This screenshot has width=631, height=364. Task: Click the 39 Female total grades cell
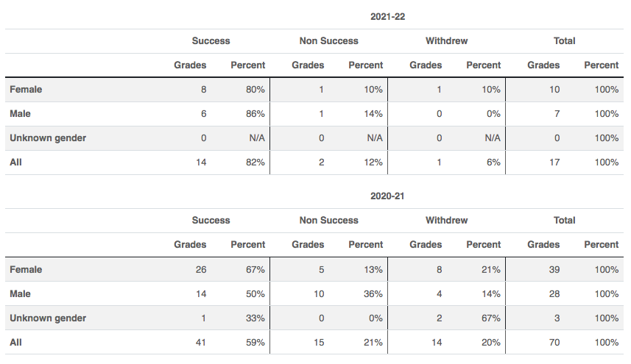point(554,270)
